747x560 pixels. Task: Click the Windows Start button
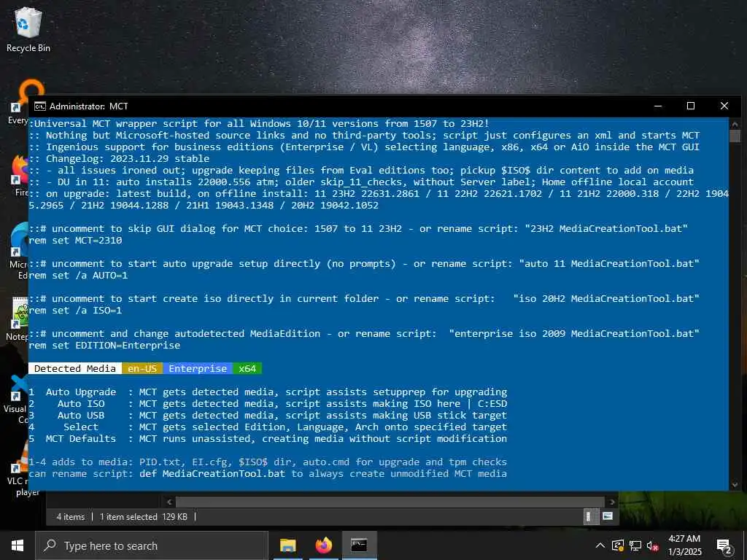coord(18,545)
